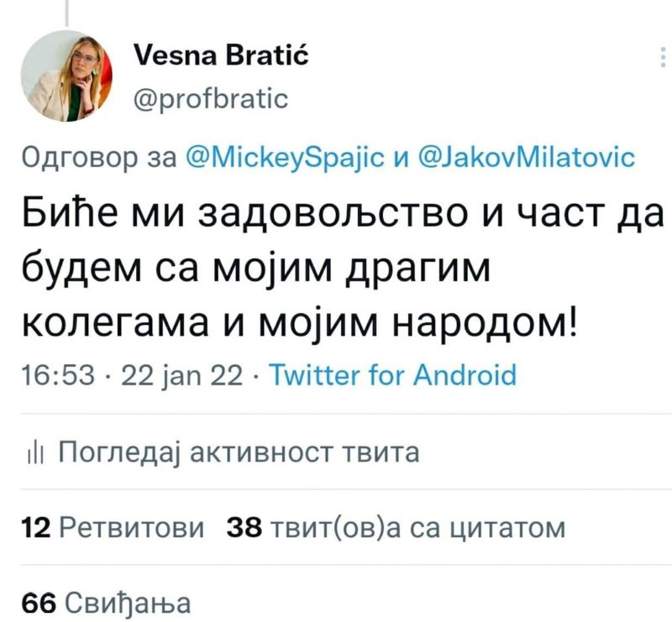Click the Одговор за reply label
Viewport: 672px width, 622px height.
click(99, 158)
